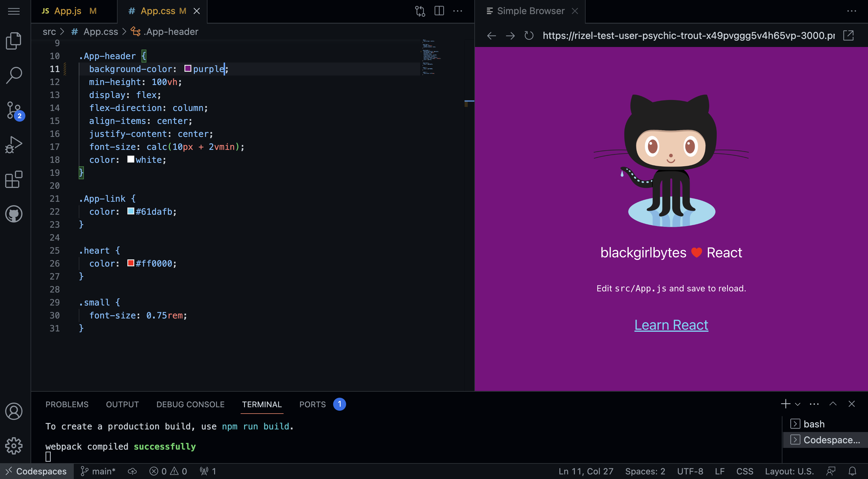Open the hamburger application menu
The image size is (868, 479).
point(14,12)
